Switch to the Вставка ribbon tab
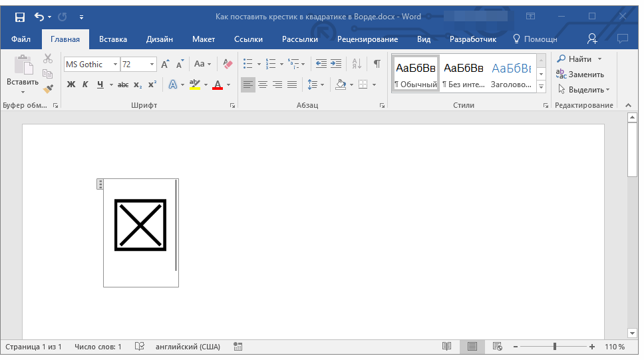The height and width of the screenshot is (360, 644). pyautogui.click(x=113, y=39)
